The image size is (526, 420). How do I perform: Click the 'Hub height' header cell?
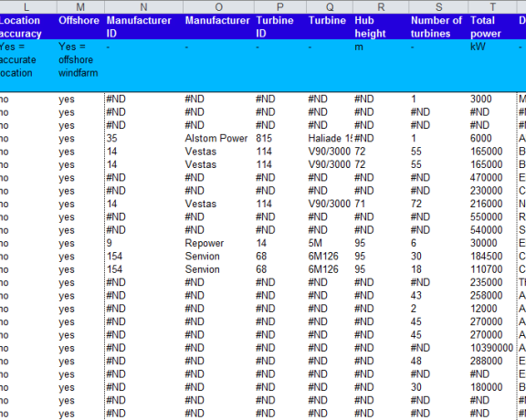tap(381, 26)
